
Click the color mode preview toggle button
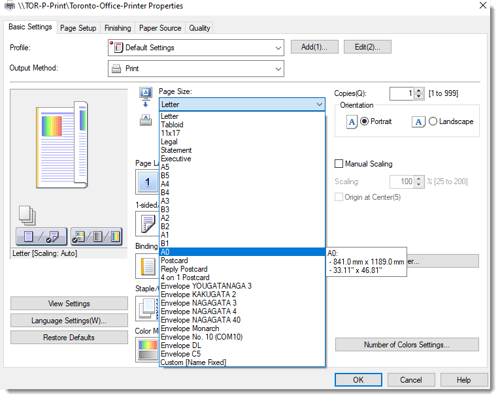[97, 237]
